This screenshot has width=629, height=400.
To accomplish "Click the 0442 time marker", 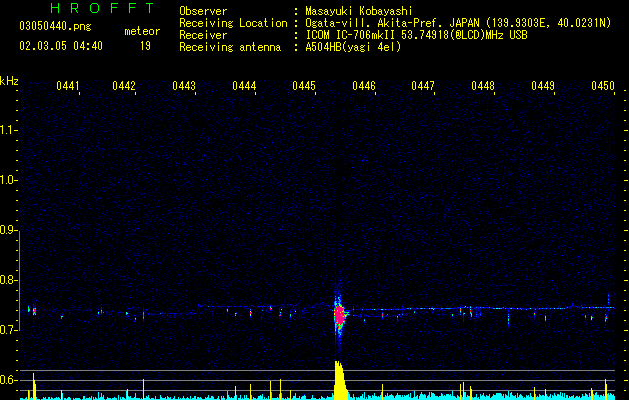I will (x=124, y=86).
